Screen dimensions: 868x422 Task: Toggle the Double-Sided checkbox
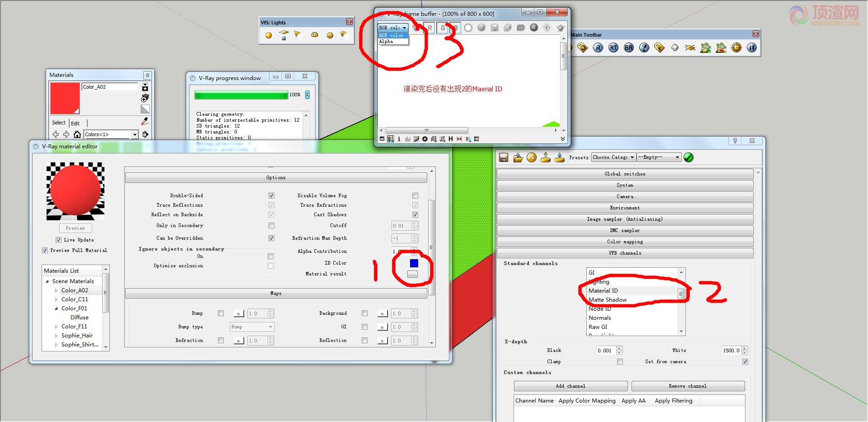271,196
